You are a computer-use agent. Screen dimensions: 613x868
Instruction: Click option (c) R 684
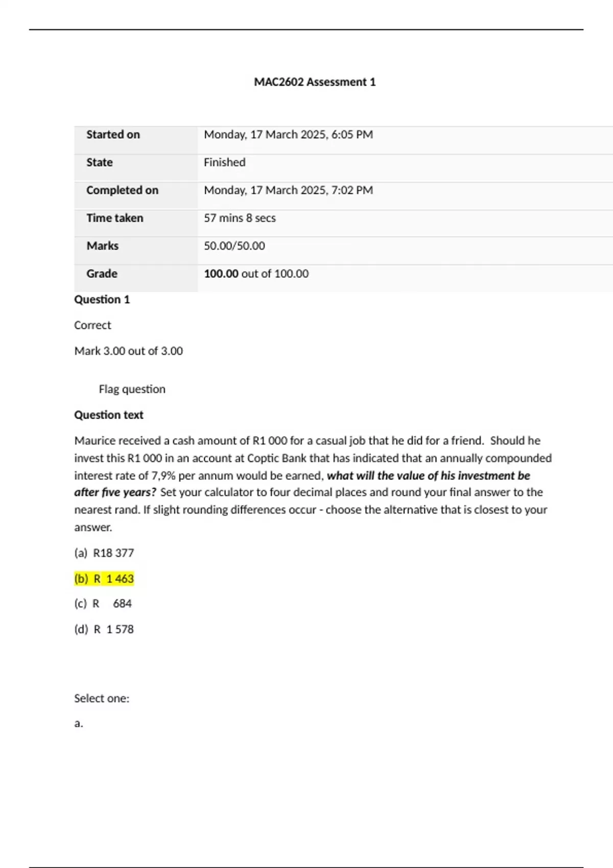103,604
